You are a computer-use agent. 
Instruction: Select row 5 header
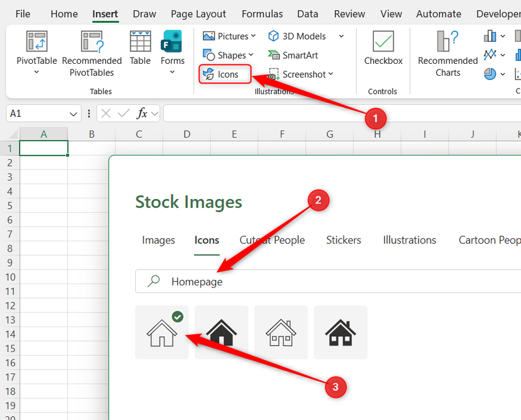10,206
